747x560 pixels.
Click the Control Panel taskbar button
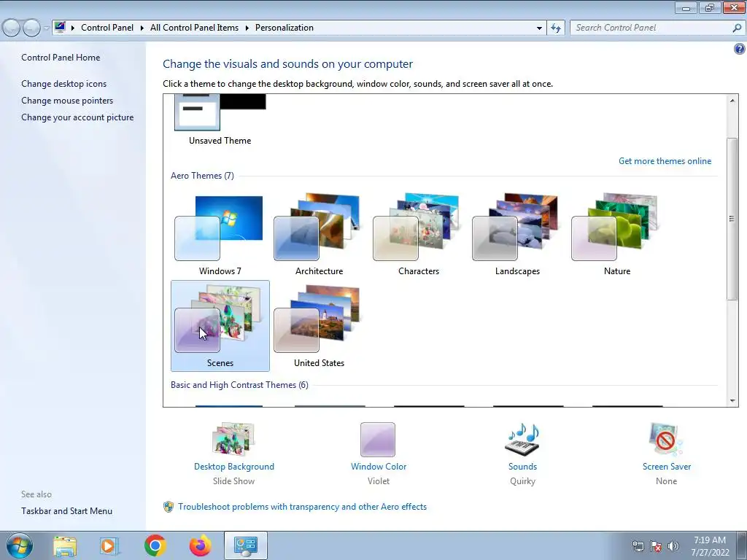pyautogui.click(x=245, y=545)
